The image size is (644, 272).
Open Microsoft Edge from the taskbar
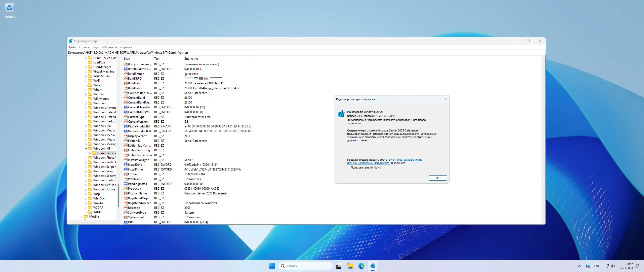click(x=361, y=266)
